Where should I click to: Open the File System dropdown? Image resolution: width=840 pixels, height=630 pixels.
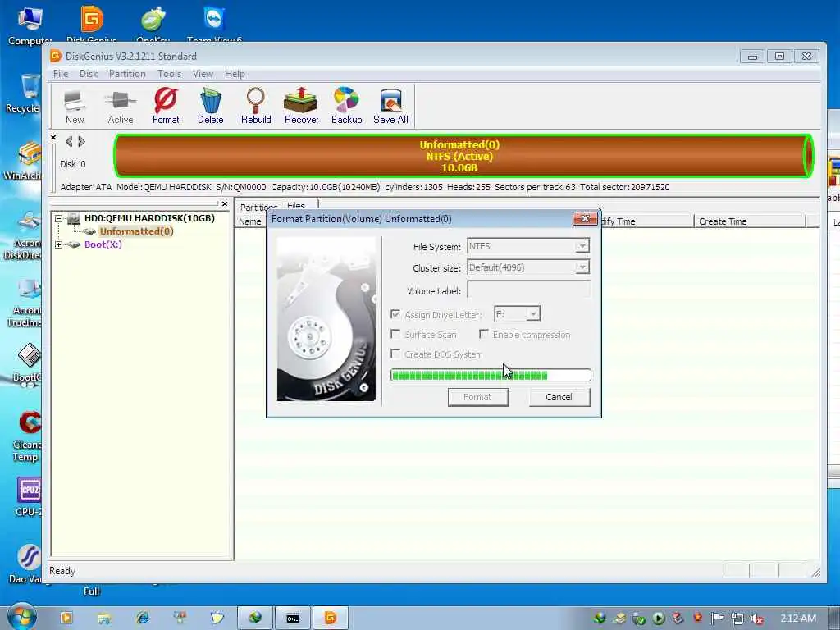pos(582,246)
